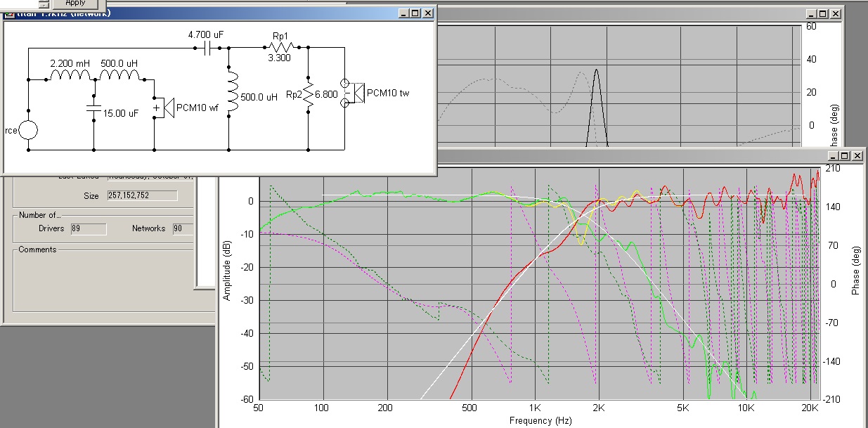868x428 pixels.
Task: Click the PCM10 tw driver label
Action: (x=389, y=93)
